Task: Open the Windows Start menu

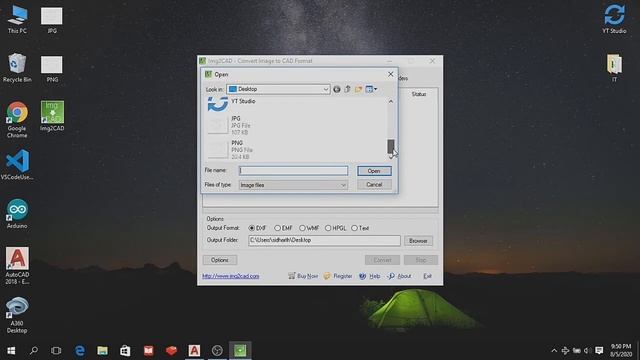Action: (11, 351)
